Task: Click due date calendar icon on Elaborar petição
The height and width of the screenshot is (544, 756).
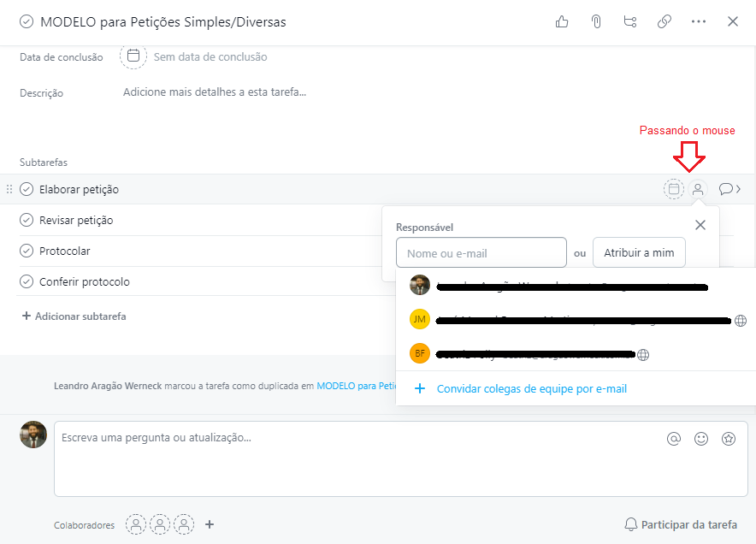Action: tap(674, 189)
